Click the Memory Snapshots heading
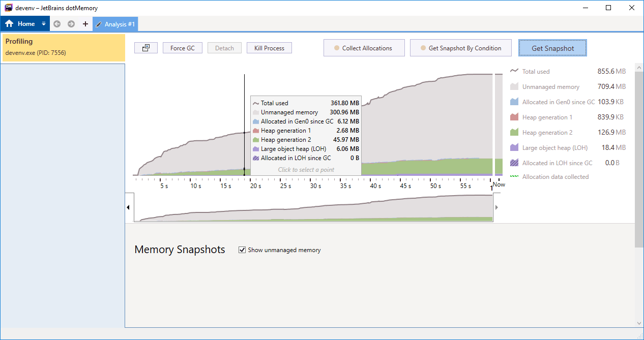The height and width of the screenshot is (340, 644). [180, 250]
